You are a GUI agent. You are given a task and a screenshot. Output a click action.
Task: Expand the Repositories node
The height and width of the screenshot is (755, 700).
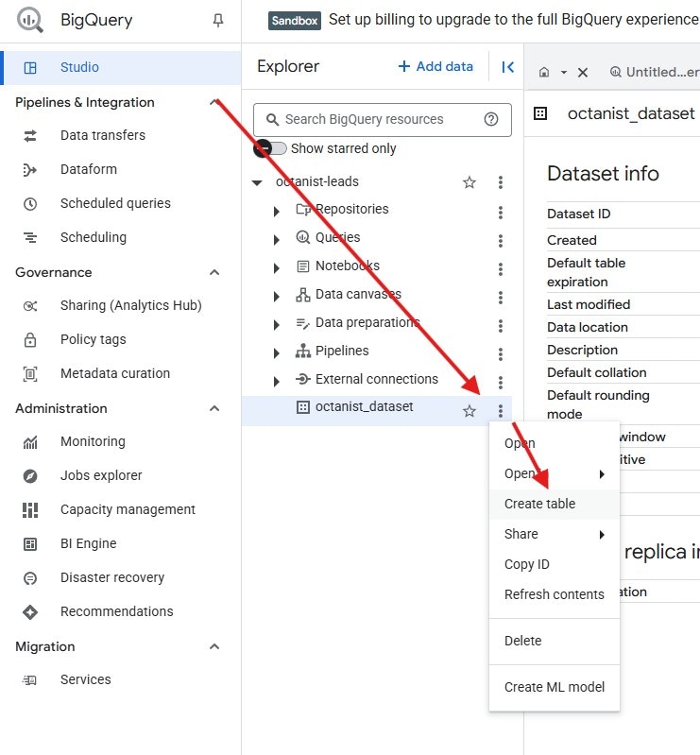click(x=277, y=212)
